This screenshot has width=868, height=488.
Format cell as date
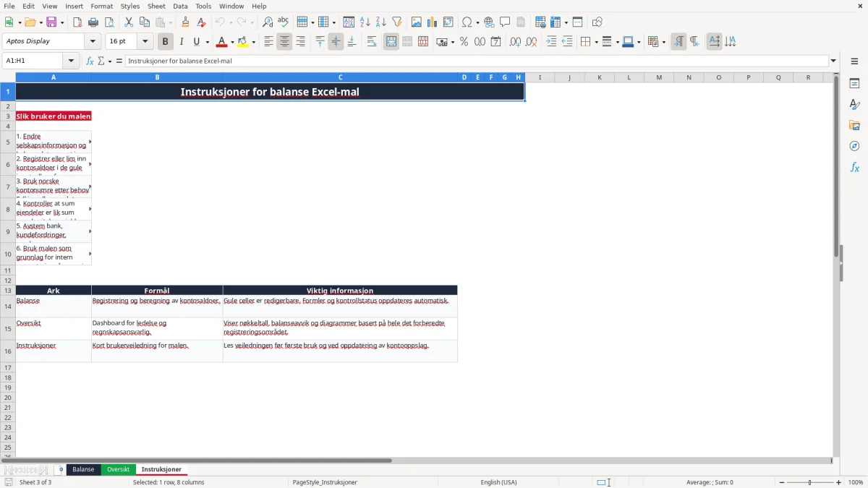coord(495,42)
